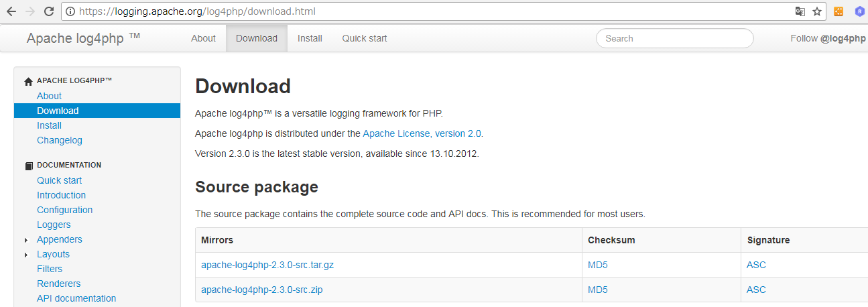Click the site info icon in address bar
This screenshot has height=307, width=868.
coord(70,11)
